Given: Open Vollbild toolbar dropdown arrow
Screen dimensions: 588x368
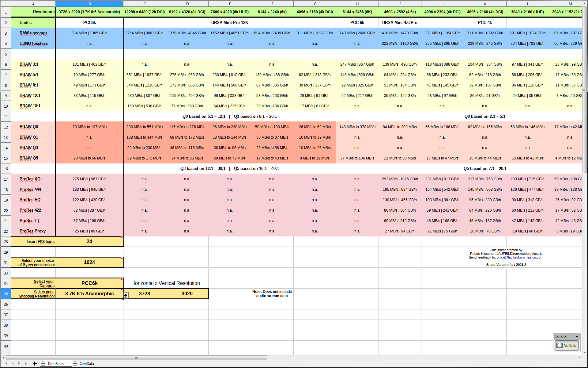Looking at the screenshot, I should click(x=577, y=337).
